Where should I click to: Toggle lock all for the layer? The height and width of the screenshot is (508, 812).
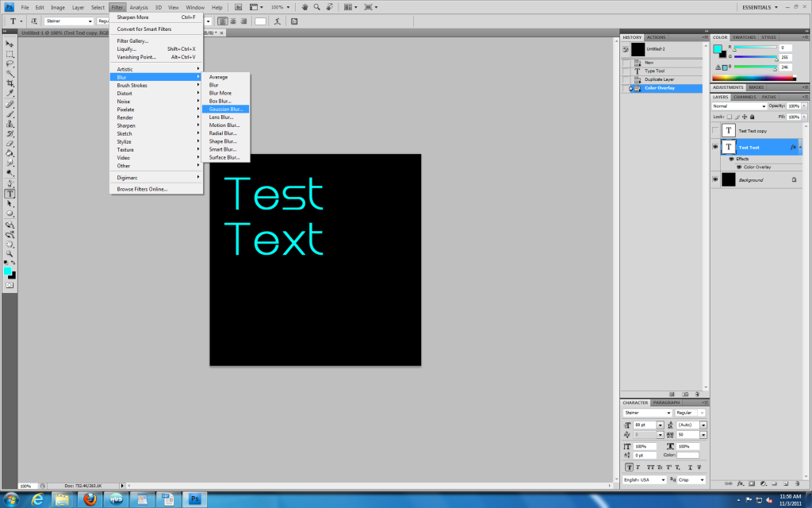tap(753, 117)
